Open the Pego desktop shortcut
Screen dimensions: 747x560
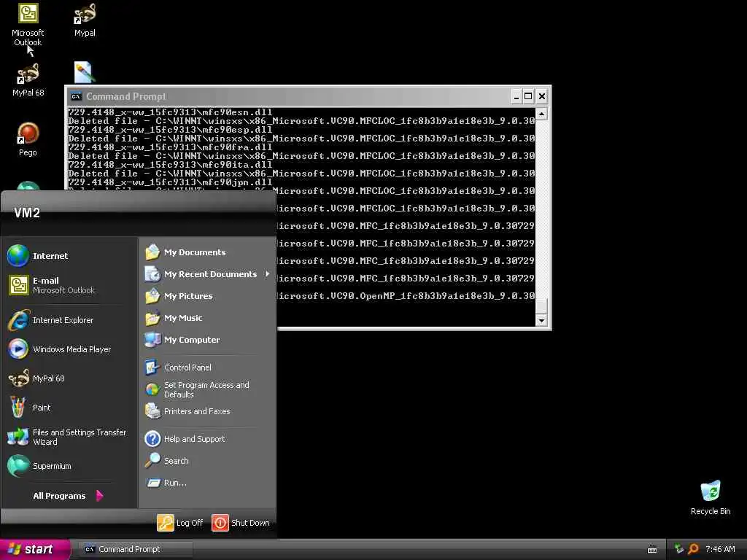(x=28, y=139)
